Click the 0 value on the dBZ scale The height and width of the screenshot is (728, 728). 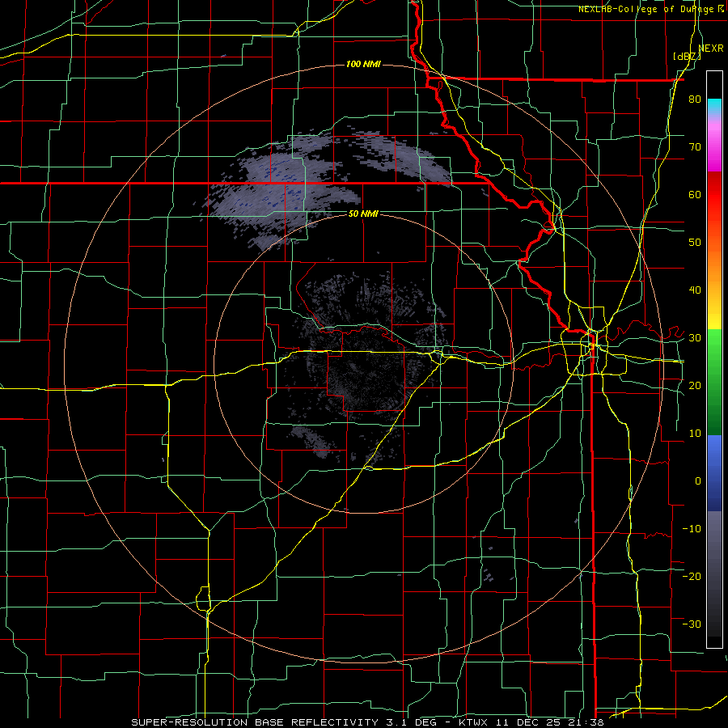click(x=698, y=481)
